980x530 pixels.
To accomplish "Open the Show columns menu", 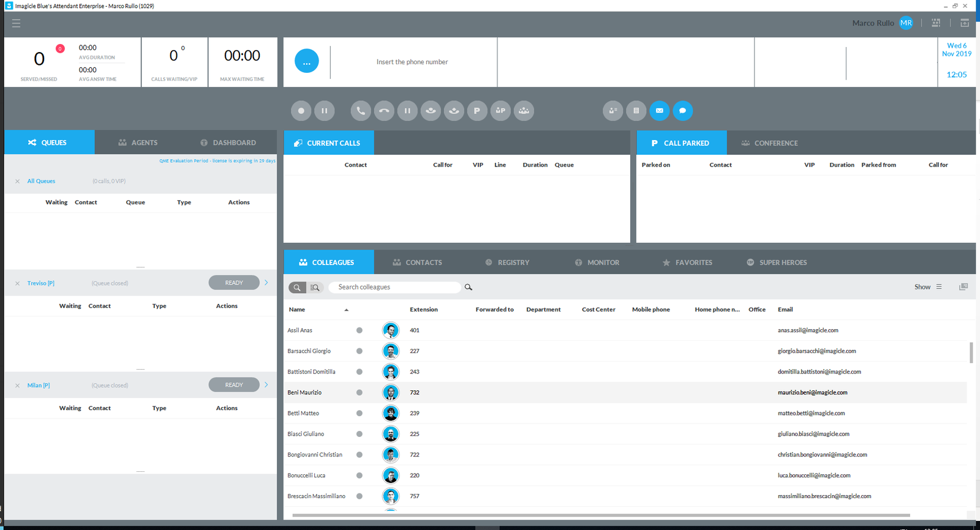I will (928, 287).
